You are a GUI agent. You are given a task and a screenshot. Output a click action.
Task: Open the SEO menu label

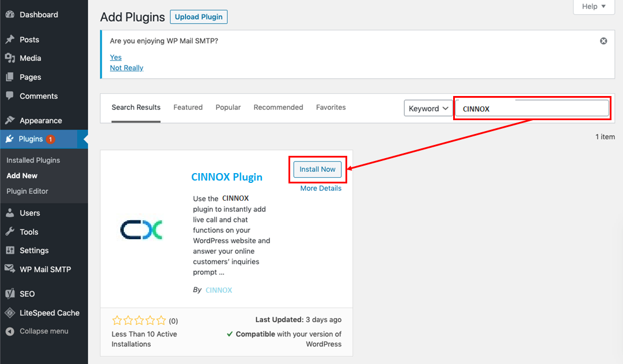[x=27, y=294]
